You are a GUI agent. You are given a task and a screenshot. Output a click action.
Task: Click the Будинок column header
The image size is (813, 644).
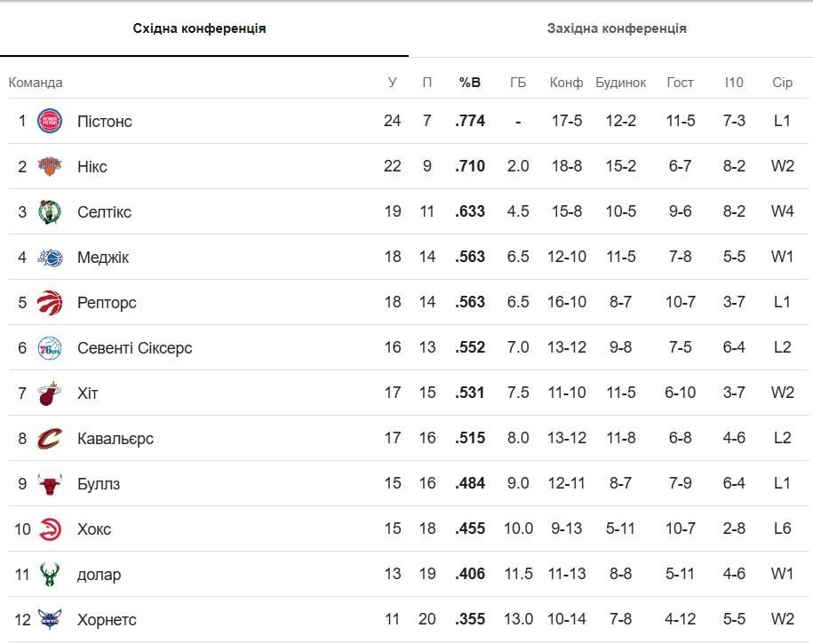620,83
